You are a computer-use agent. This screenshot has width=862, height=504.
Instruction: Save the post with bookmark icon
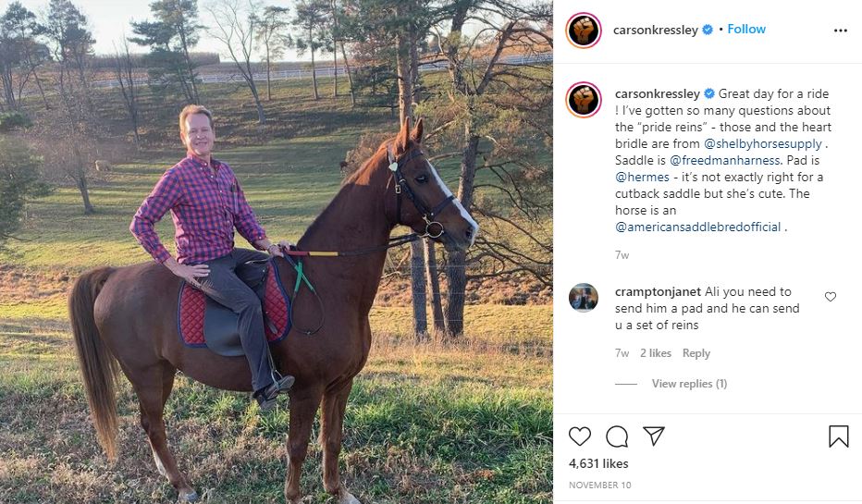pyautogui.click(x=838, y=436)
